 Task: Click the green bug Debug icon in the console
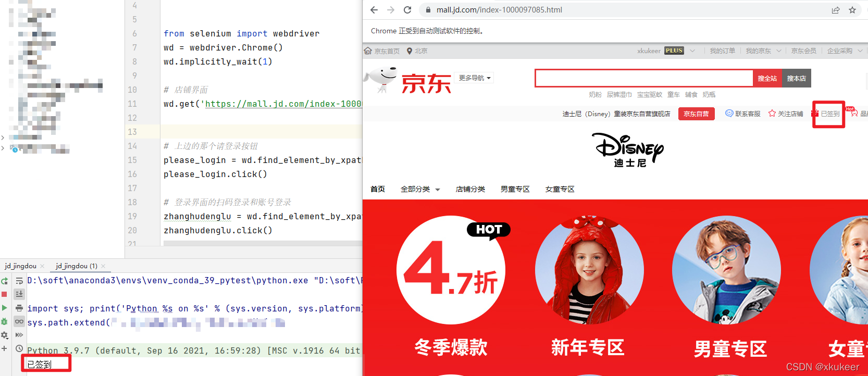(5, 321)
